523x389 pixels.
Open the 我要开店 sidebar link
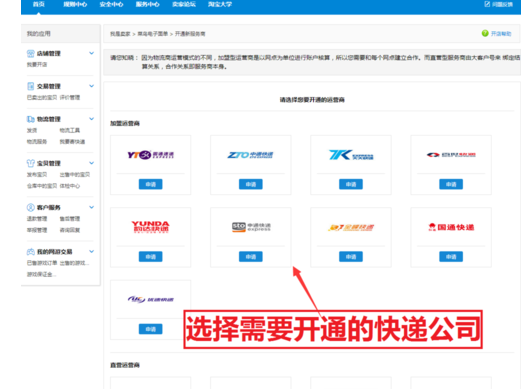click(37, 64)
